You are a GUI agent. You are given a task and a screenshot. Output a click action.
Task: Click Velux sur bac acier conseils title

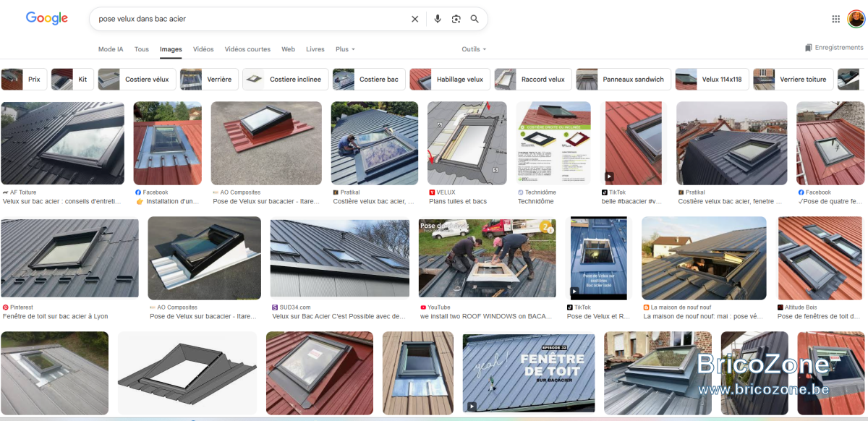[62, 201]
